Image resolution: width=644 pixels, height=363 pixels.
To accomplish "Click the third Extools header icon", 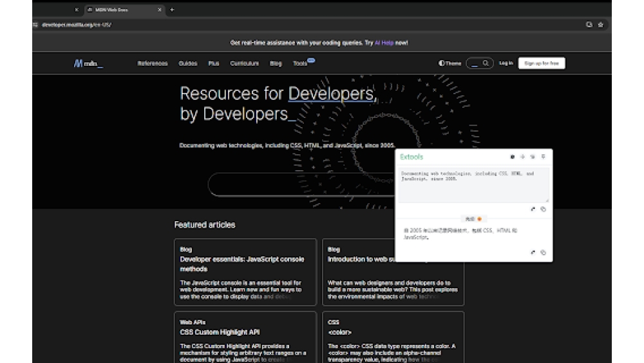I will (x=533, y=157).
